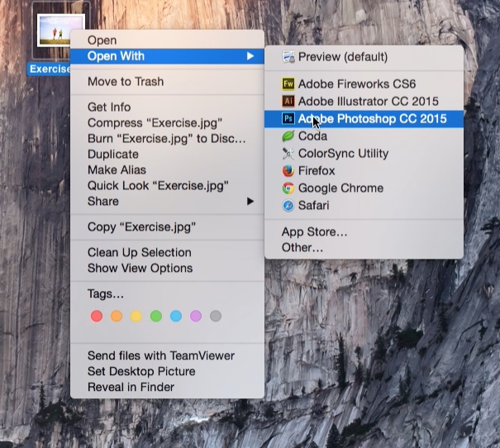Screen dimensions: 500x448
Task: Click the green Coda leaf icon
Action: [288, 136]
